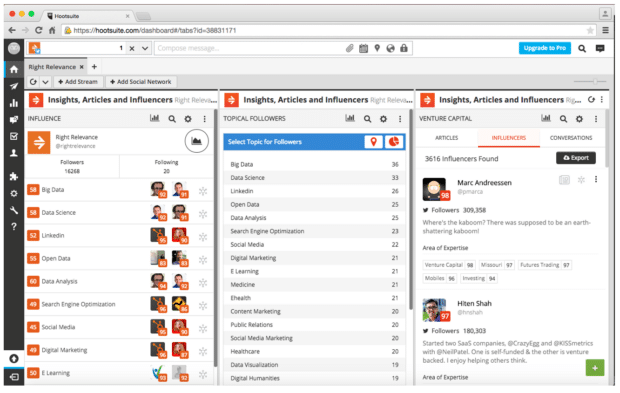Click the Upgrade to Pro button

(x=544, y=48)
